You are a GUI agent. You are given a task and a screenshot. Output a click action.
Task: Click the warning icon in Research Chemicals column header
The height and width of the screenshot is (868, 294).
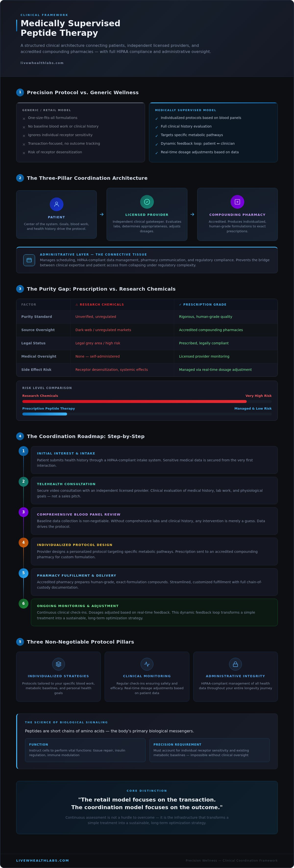(x=77, y=305)
